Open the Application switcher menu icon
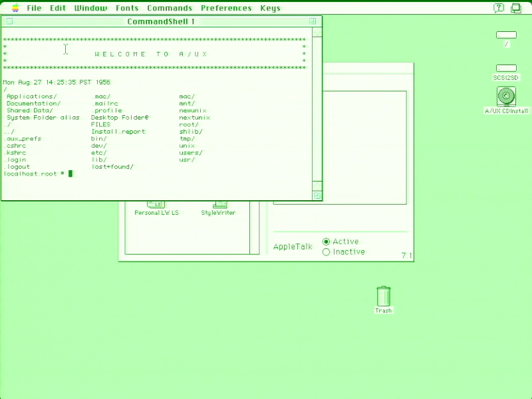The image size is (532, 399). 516,8
